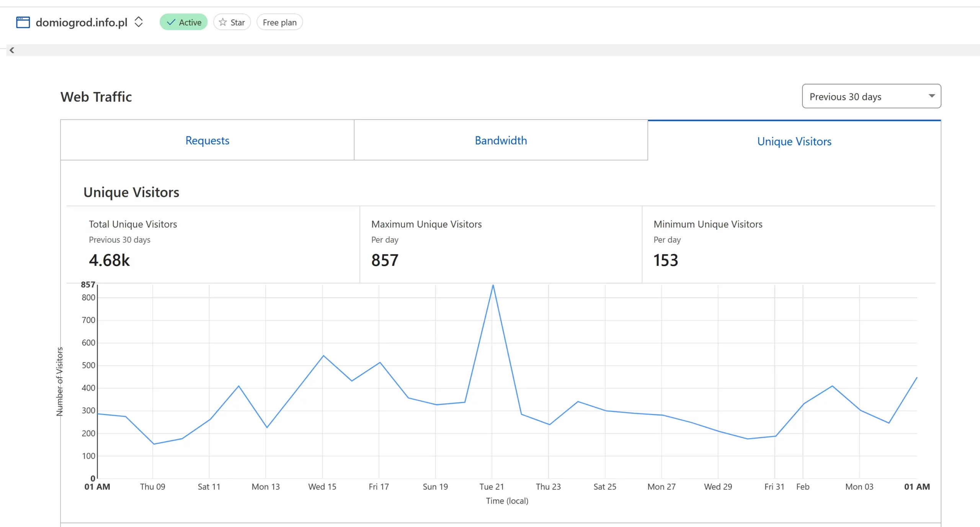Image resolution: width=980 pixels, height=527 pixels.
Task: Click the 857 peak point on chart
Action: pos(493,285)
